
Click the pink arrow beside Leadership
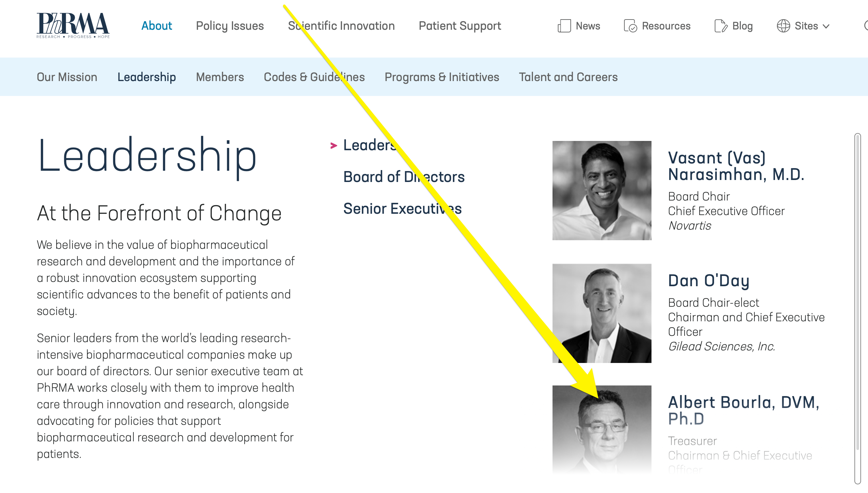click(x=334, y=146)
